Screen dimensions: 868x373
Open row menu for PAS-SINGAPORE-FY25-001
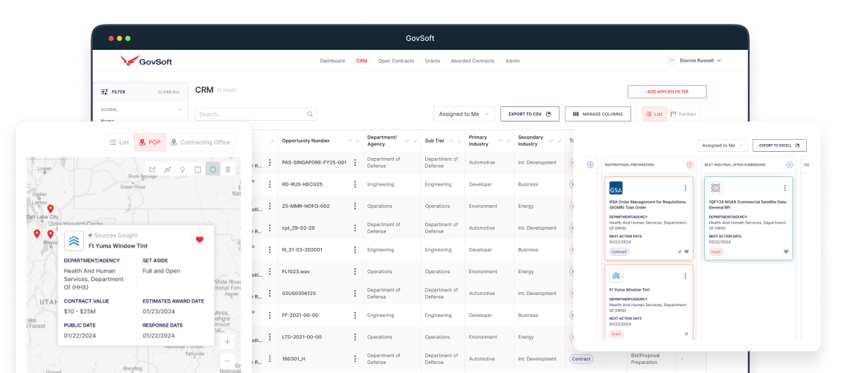tap(356, 162)
